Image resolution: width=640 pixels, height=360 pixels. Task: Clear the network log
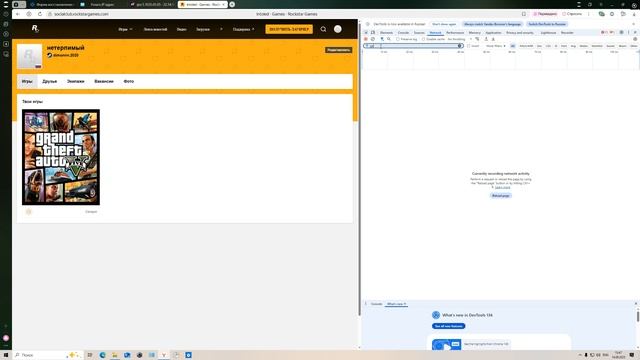373,39
